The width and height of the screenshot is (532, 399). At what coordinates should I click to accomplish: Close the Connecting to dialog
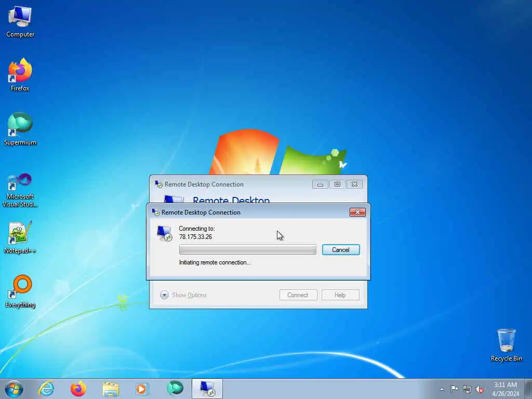point(357,212)
